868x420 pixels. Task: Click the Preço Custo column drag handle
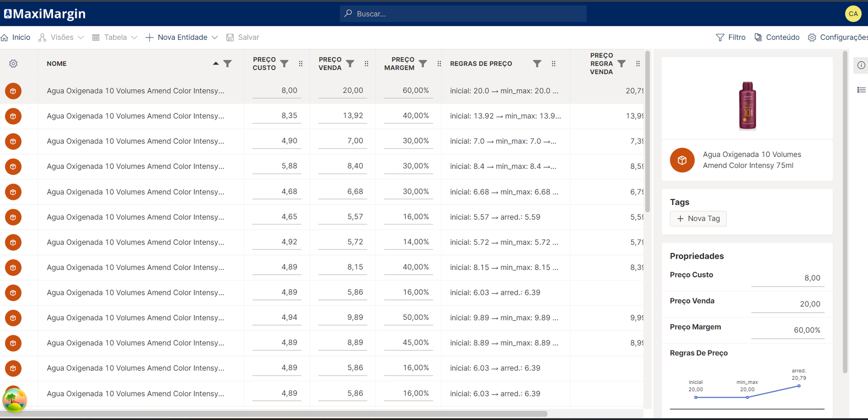tap(301, 64)
